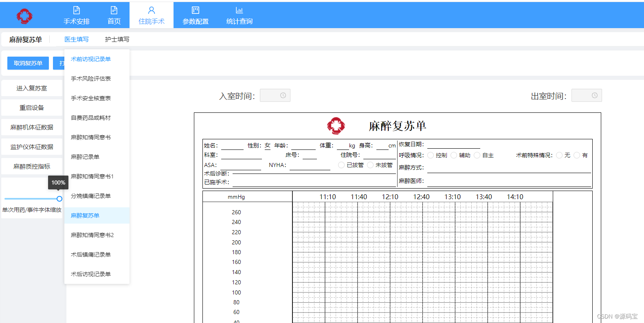Click the 入室时间 time input
Viewport: 644px width, 323px height.
[x=275, y=95]
